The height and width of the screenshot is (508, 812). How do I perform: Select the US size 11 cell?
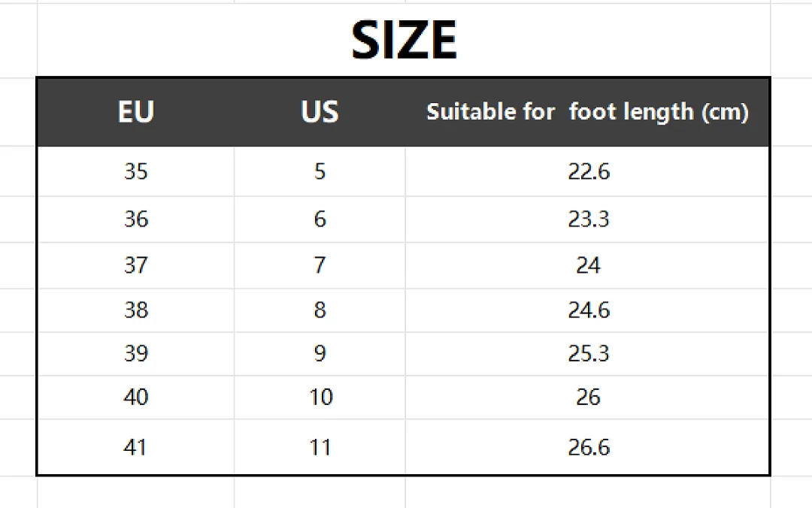pos(320,447)
